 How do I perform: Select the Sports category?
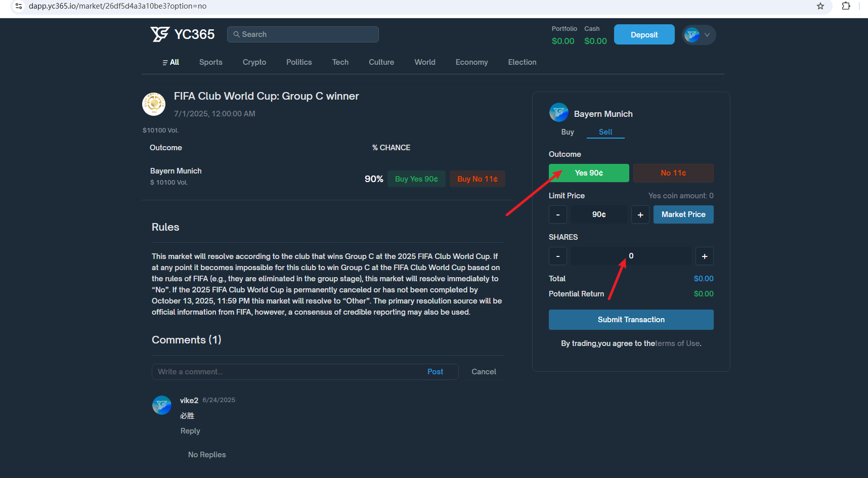(x=211, y=62)
